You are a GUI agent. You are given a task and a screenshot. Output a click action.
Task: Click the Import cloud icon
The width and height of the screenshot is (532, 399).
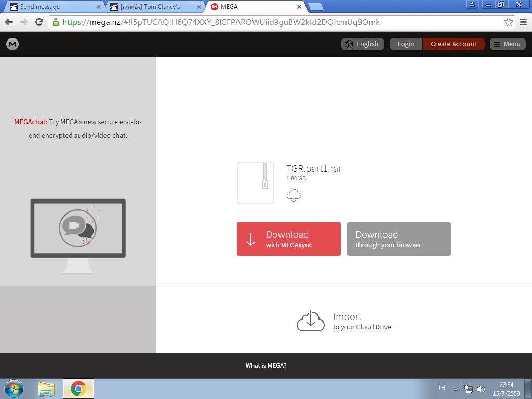pyautogui.click(x=311, y=321)
